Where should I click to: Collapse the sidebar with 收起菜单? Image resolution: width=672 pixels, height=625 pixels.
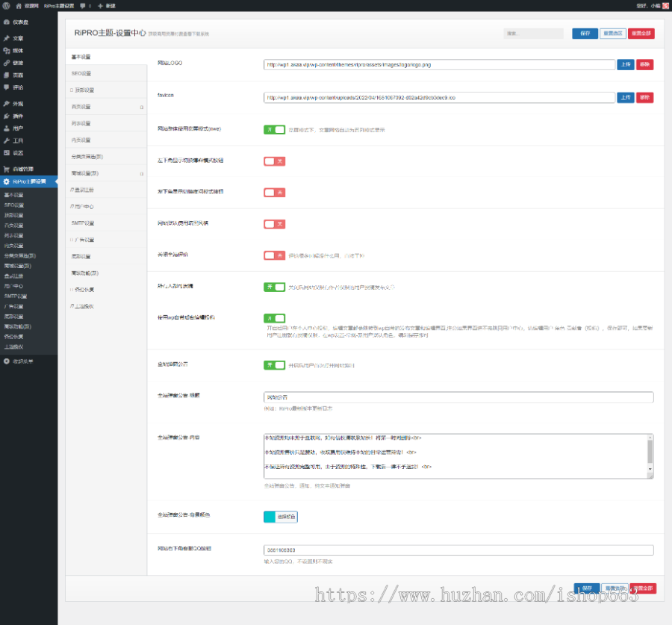pos(22,361)
